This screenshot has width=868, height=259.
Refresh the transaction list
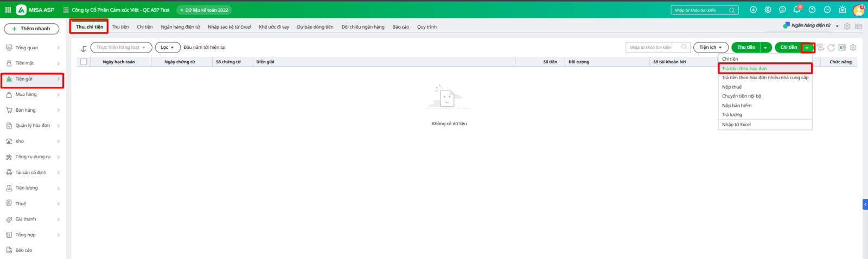(831, 48)
